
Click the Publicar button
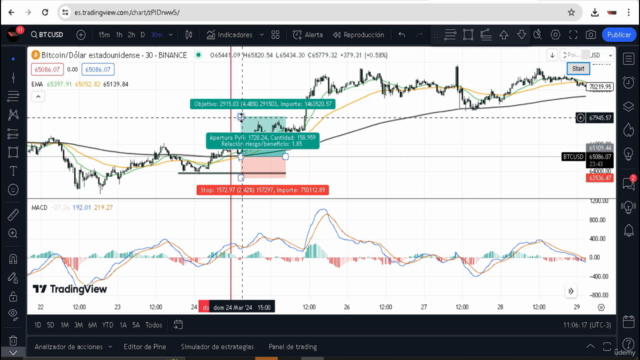(619, 35)
